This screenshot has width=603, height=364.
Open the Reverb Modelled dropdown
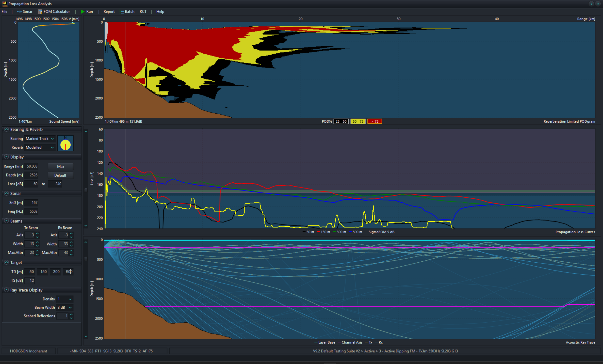[40, 147]
